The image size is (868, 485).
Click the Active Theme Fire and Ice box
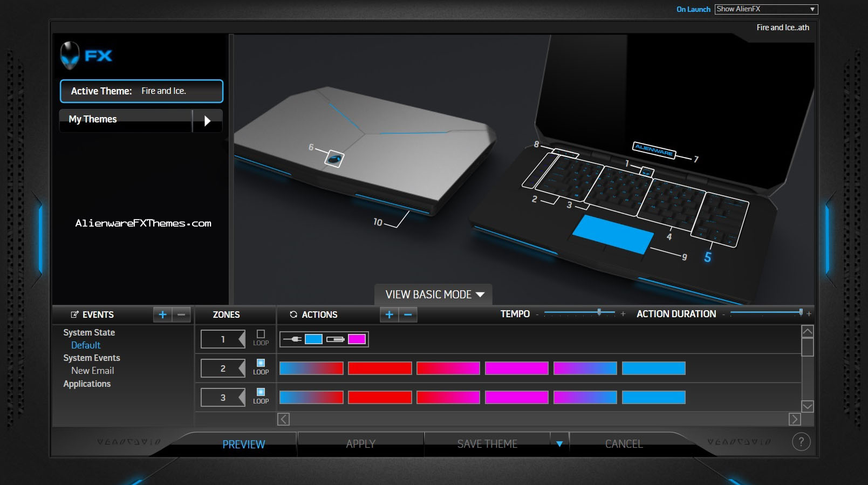141,91
